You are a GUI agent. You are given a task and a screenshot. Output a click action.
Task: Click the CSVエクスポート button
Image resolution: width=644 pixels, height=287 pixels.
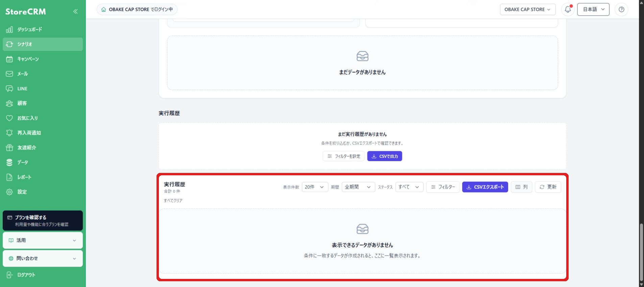coord(485,187)
